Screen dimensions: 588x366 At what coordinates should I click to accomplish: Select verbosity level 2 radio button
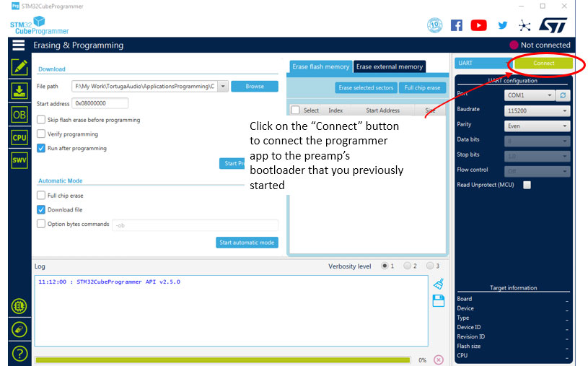tap(408, 266)
